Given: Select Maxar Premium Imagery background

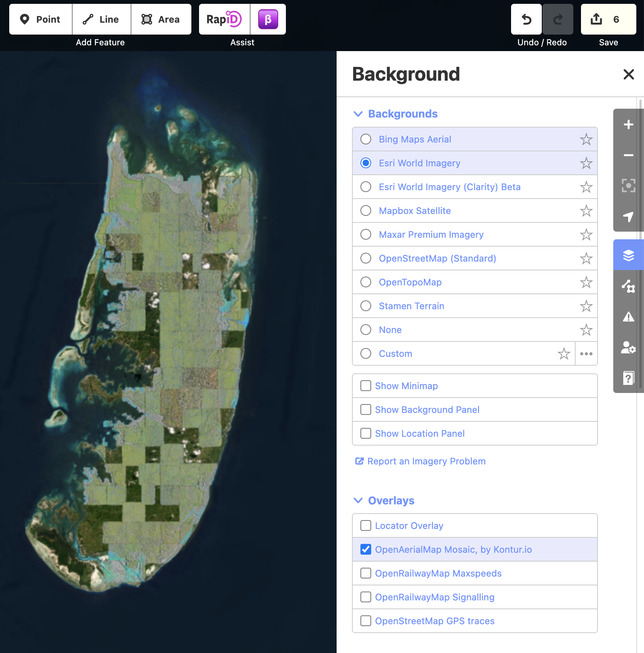Looking at the screenshot, I should 475,234.
